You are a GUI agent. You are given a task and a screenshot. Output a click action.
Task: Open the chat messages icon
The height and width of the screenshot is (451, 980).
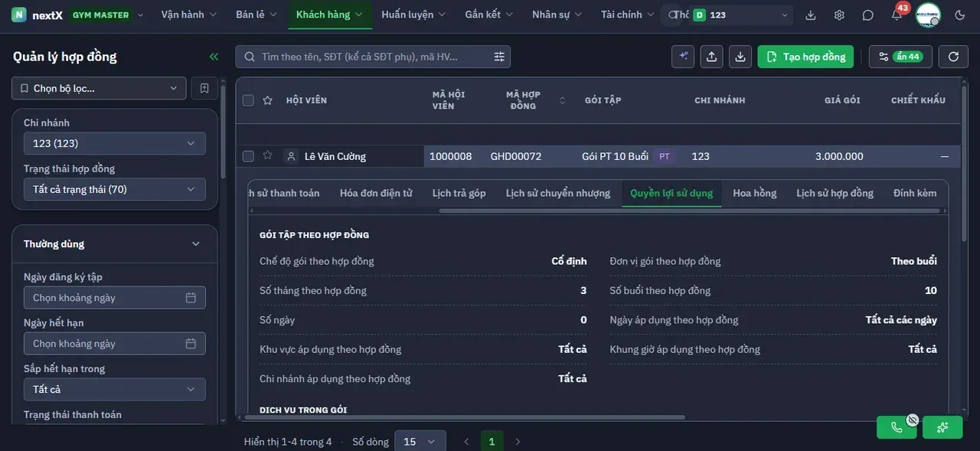click(867, 15)
